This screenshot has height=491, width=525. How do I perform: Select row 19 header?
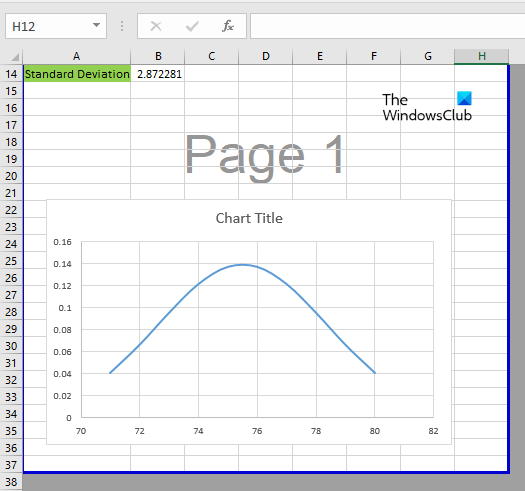pyautogui.click(x=11, y=159)
